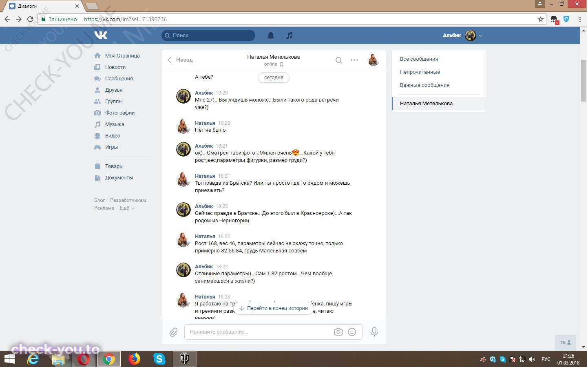The image size is (588, 367).
Task: Click Альбик's name on 18:20 message
Action: (204, 93)
